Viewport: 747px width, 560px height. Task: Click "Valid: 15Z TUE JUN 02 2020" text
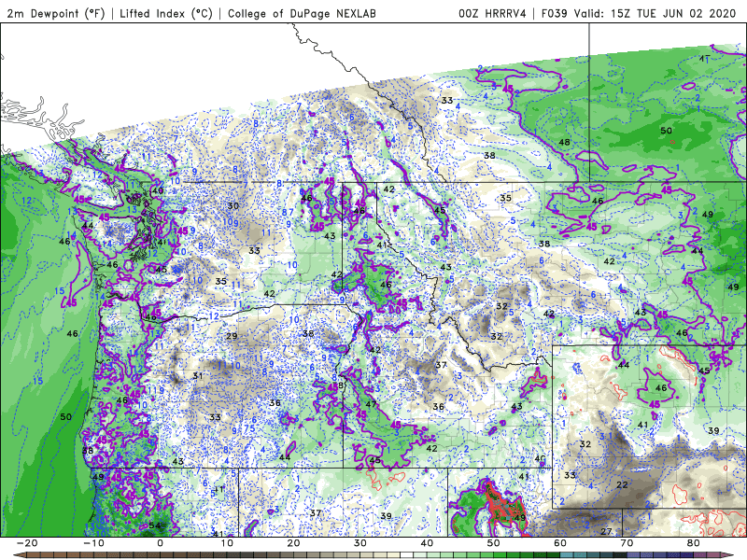coord(655,13)
